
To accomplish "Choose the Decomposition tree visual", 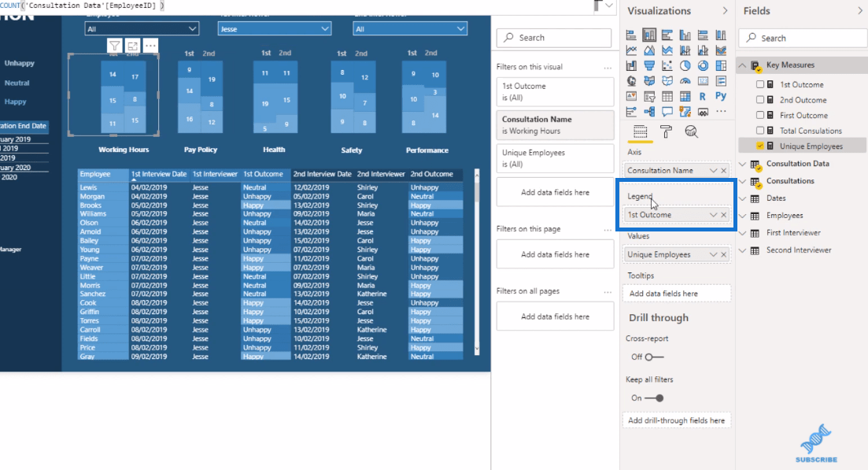I will click(649, 111).
